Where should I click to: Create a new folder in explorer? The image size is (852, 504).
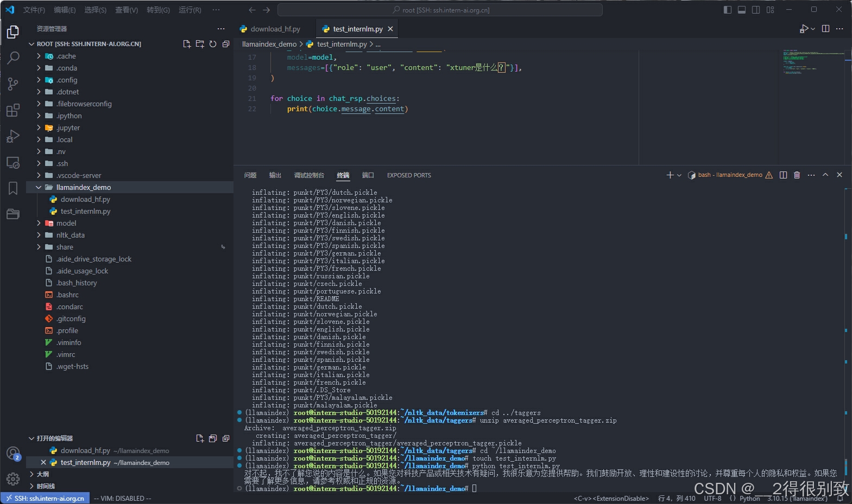pos(200,44)
